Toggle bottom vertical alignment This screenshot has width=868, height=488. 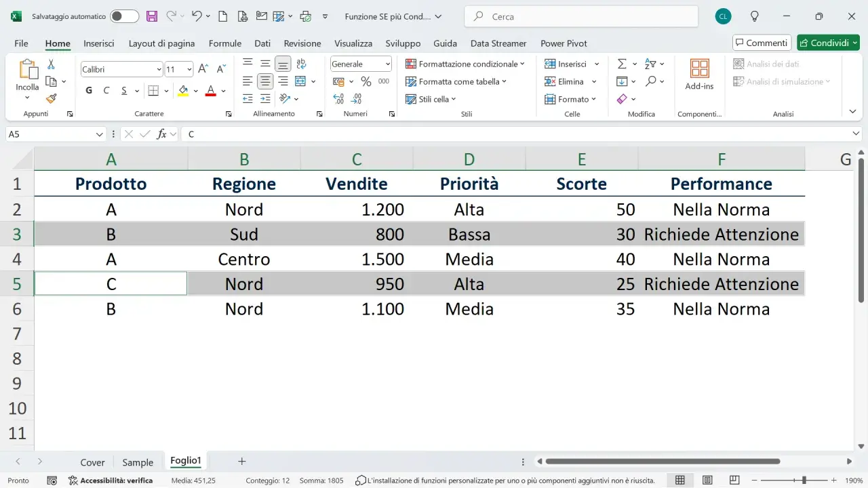(283, 64)
